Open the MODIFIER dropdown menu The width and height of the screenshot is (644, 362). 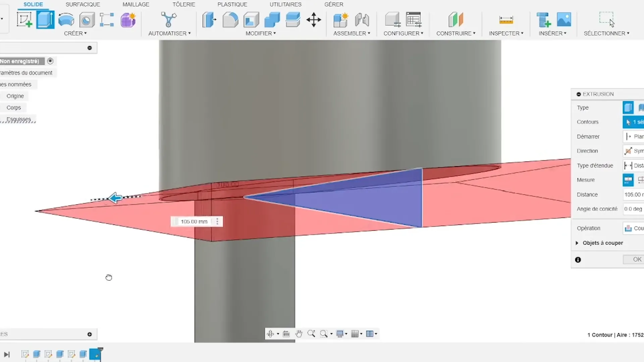pyautogui.click(x=261, y=34)
